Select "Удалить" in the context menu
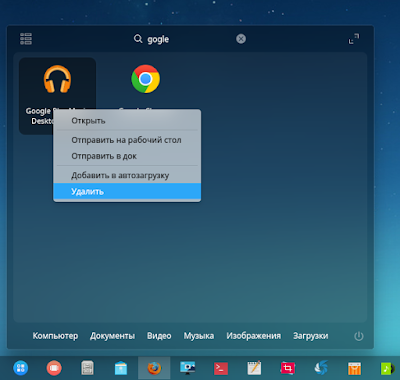400x380 pixels. point(127,191)
